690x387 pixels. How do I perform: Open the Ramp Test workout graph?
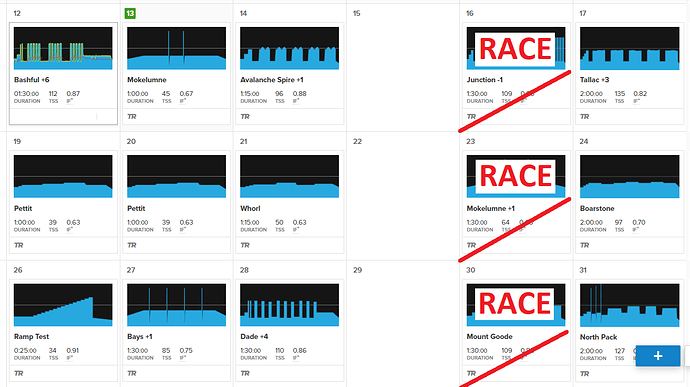click(63, 305)
